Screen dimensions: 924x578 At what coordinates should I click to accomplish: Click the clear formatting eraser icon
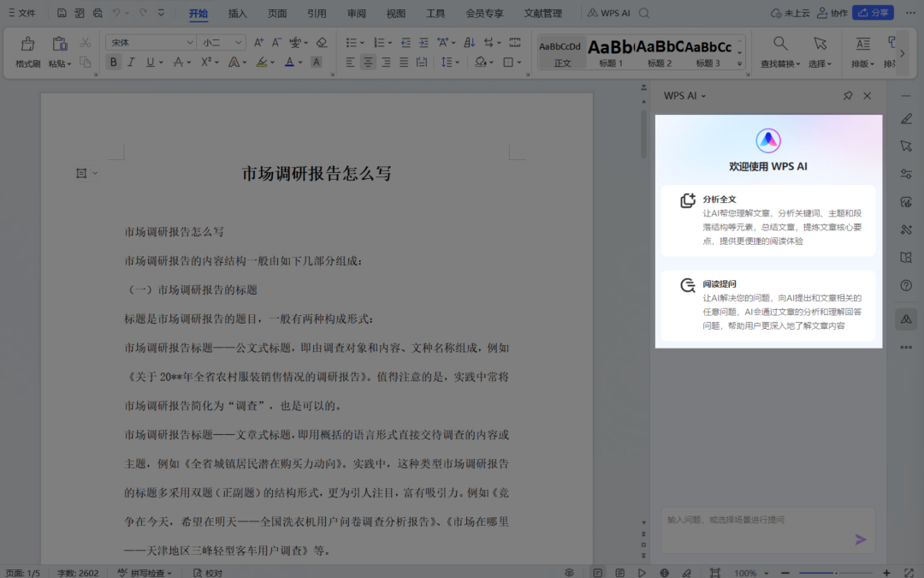[x=322, y=43]
